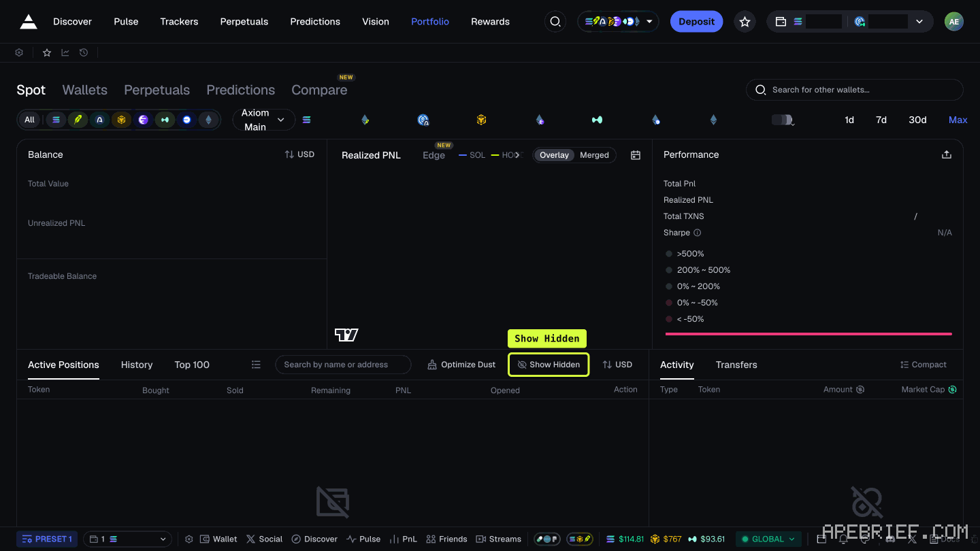Click the teal bow-tie chain icon in wallet row

[x=597, y=120]
